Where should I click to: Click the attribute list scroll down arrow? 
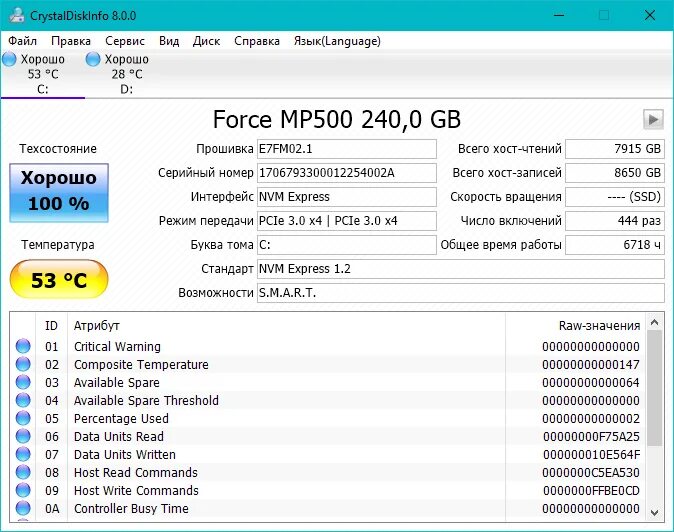point(655,512)
